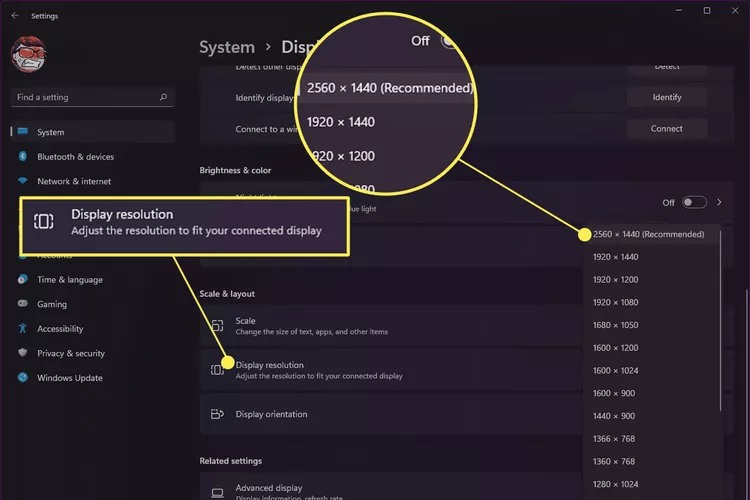Open Time & language settings section
This screenshot has width=750, height=500.
pyautogui.click(x=70, y=280)
